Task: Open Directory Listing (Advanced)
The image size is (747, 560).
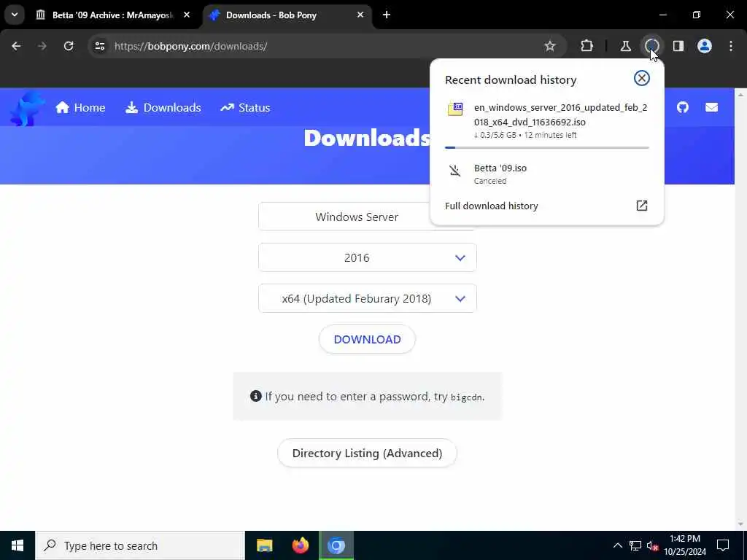Action: (368, 454)
